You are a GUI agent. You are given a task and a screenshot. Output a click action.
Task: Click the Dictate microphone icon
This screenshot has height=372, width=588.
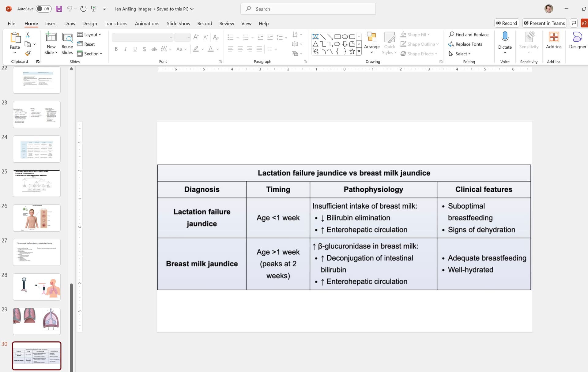[x=505, y=37]
